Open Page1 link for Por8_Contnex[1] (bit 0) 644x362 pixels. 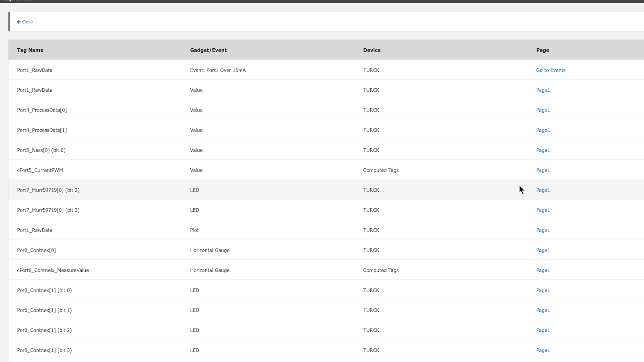(x=543, y=290)
